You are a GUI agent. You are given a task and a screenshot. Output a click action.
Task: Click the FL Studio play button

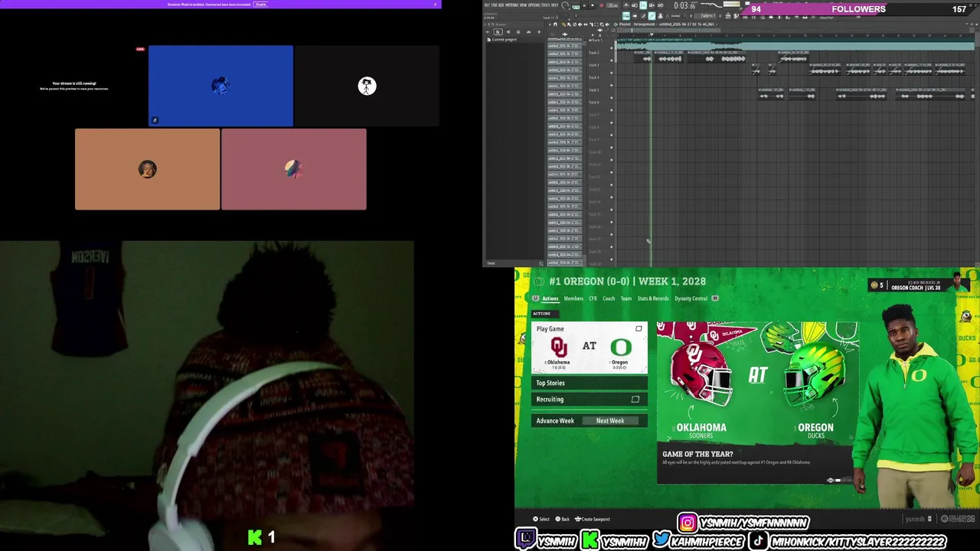point(584,5)
